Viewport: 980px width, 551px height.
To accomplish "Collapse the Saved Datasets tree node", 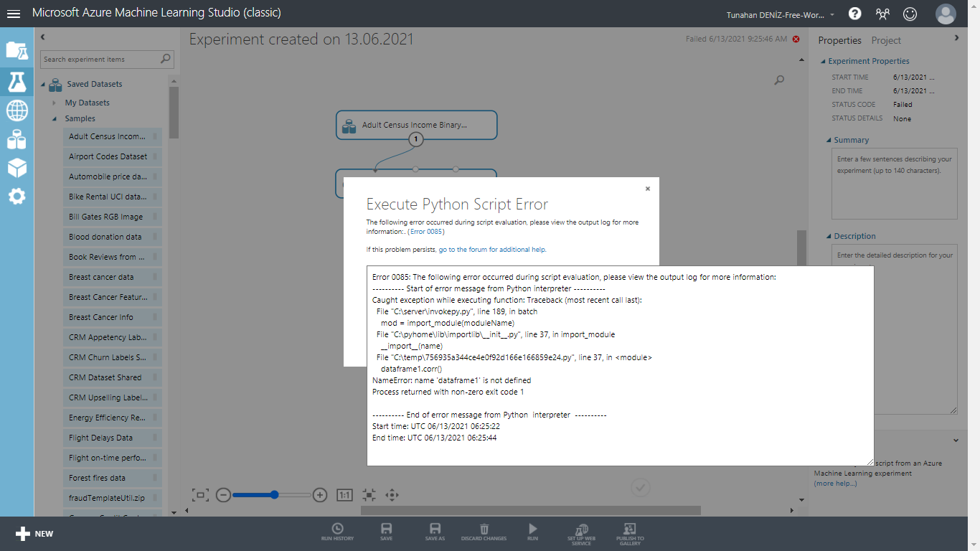I will pyautogui.click(x=43, y=85).
